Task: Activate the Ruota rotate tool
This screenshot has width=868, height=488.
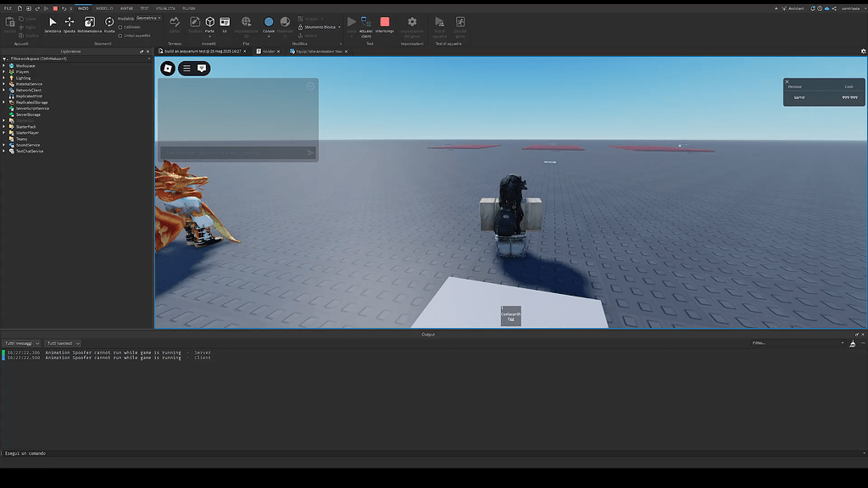Action: (x=109, y=21)
